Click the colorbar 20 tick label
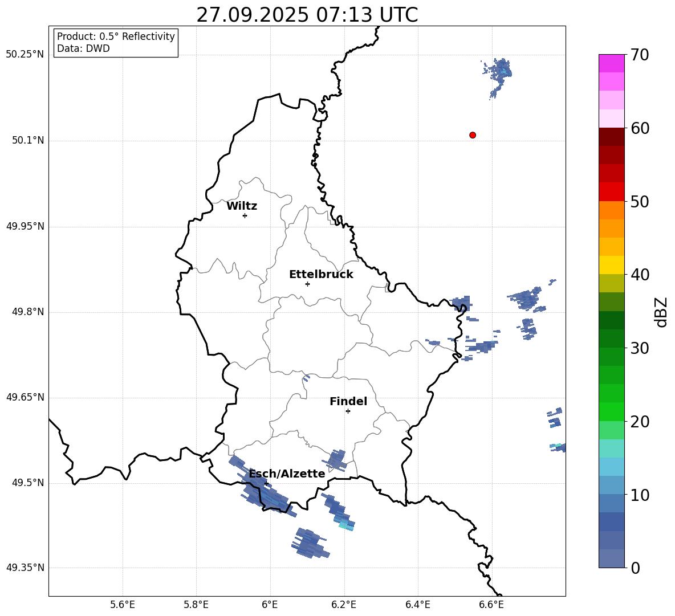Screen dimensions: 675x616 tap(640, 422)
